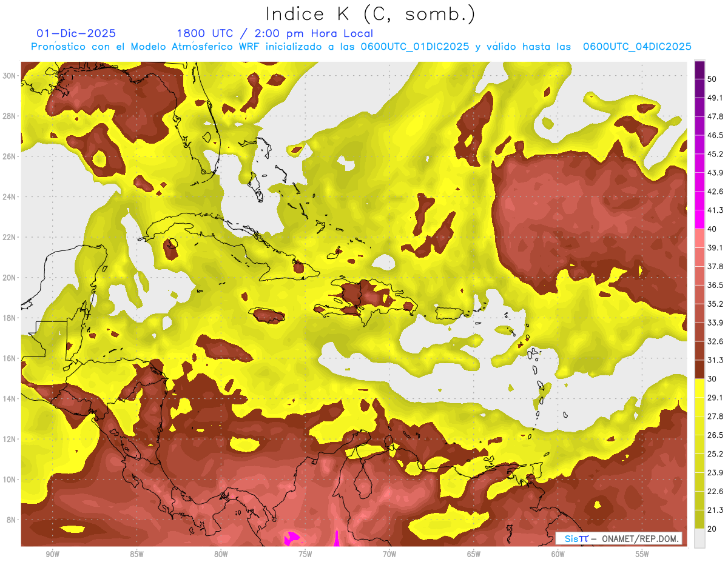Click the "Pronostico con el Modelo Atmosferico WRF" line
728x562 pixels.
click(361, 47)
